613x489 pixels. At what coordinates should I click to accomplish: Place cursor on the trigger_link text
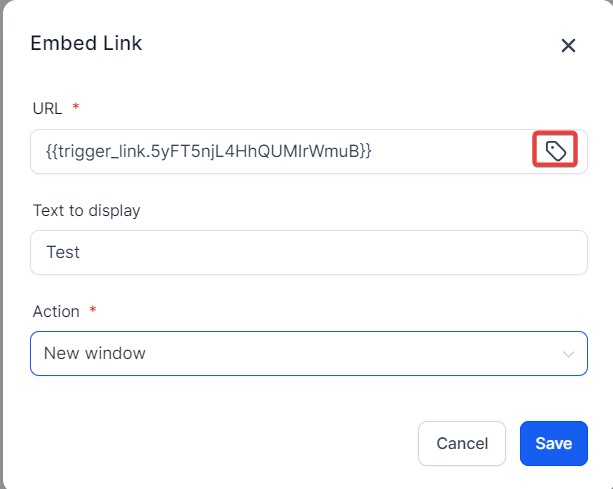(208, 151)
